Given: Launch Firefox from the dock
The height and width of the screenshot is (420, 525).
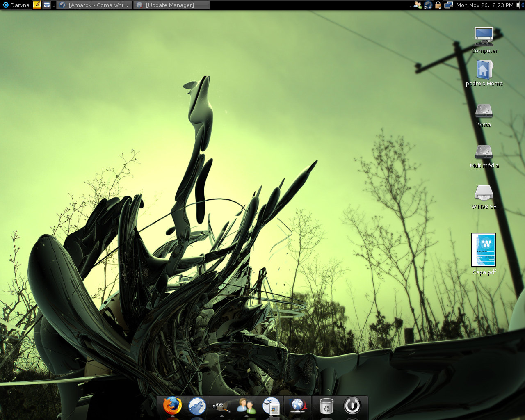Looking at the screenshot, I should 172,406.
